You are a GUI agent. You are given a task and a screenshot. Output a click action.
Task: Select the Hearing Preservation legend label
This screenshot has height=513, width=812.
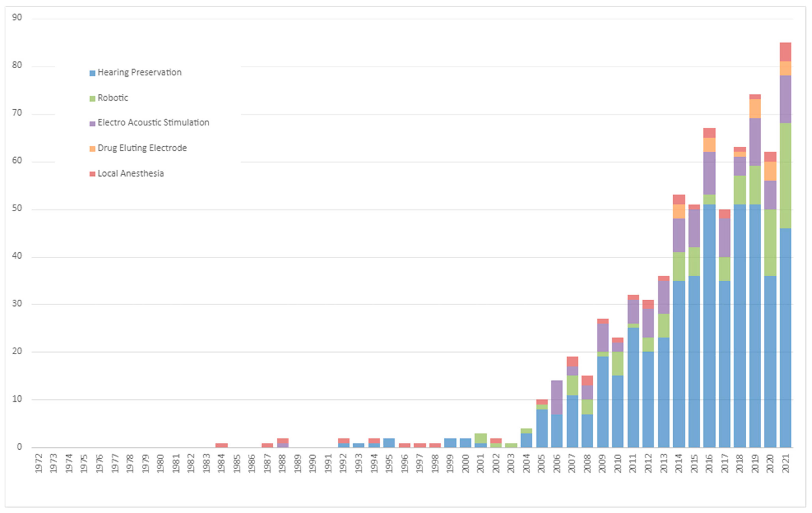click(139, 73)
